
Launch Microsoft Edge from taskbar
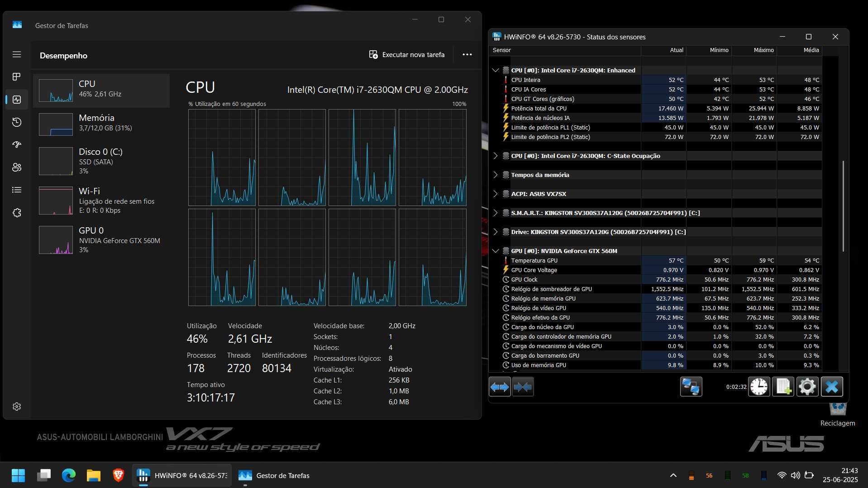(69, 475)
